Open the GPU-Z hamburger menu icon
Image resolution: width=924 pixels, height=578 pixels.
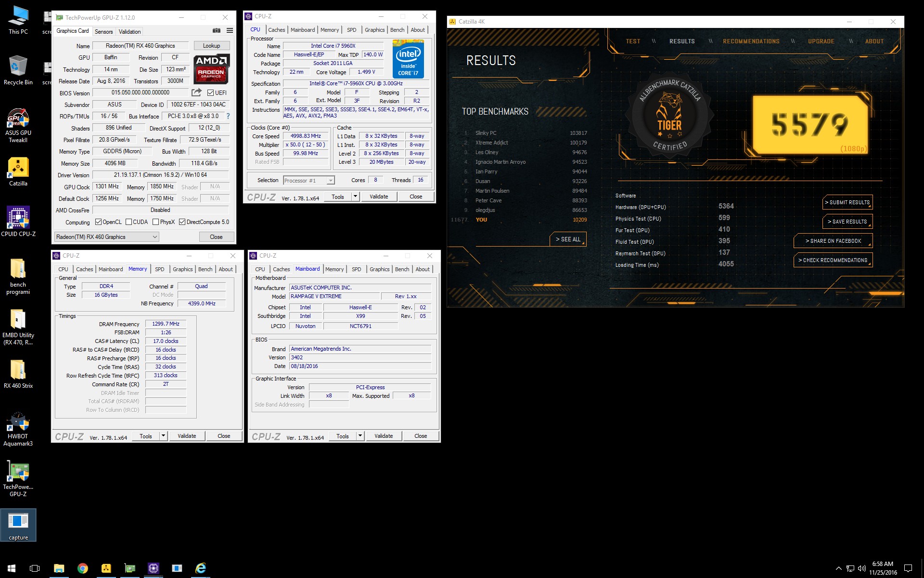coord(230,30)
